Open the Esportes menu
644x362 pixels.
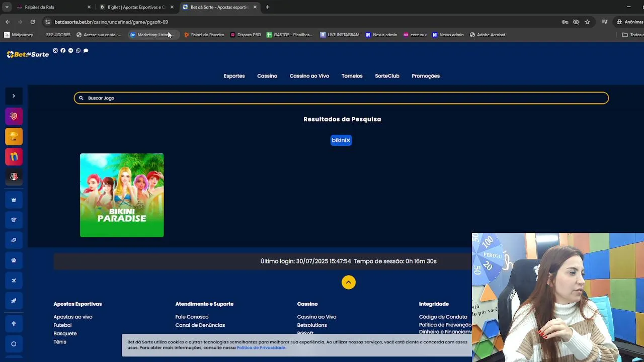click(x=234, y=76)
